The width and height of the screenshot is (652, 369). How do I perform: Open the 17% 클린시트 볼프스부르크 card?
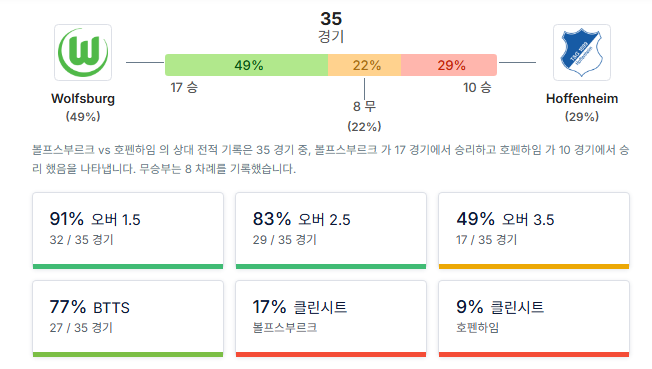pos(331,319)
